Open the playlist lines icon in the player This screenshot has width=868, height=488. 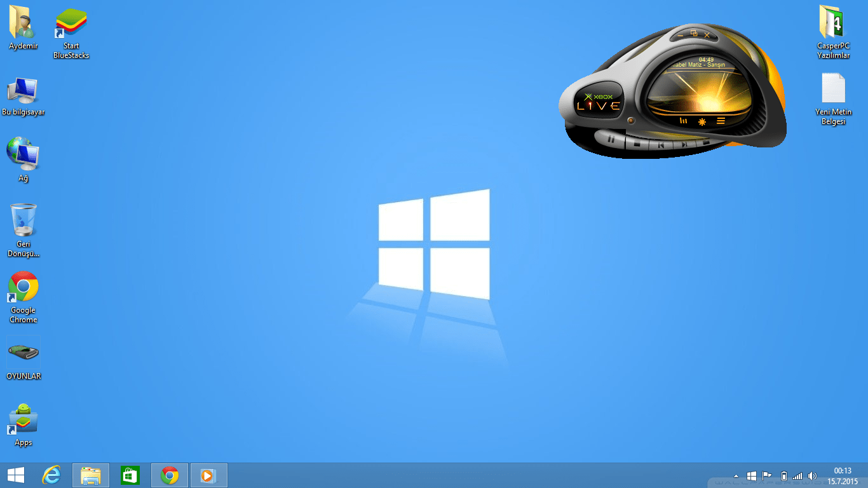(721, 121)
